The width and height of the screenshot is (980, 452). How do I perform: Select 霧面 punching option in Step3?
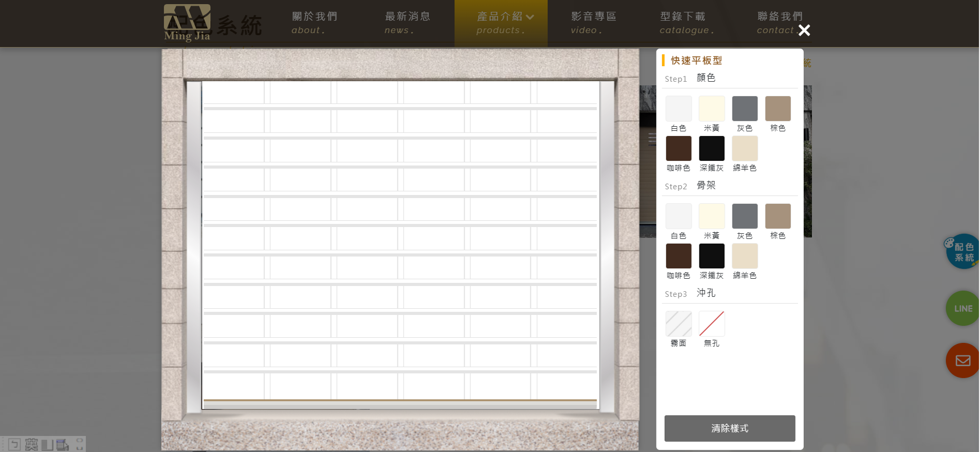678,324
